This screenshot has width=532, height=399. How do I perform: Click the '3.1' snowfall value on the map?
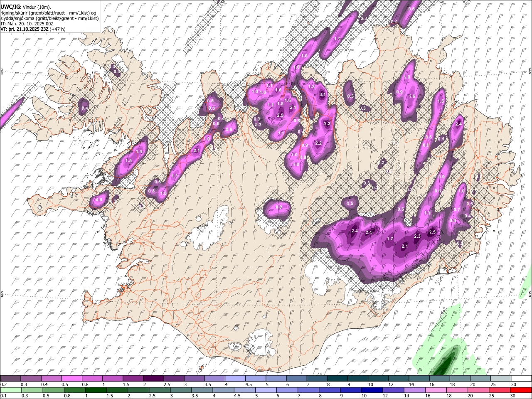pos(323,95)
